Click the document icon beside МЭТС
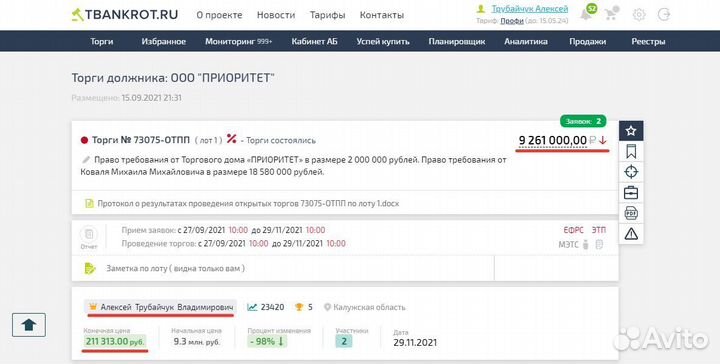 599,245
